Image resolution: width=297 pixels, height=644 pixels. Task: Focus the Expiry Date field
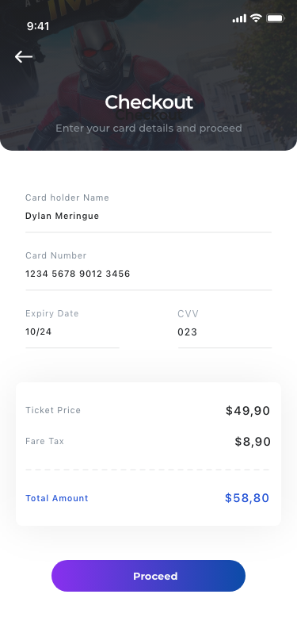(72, 328)
